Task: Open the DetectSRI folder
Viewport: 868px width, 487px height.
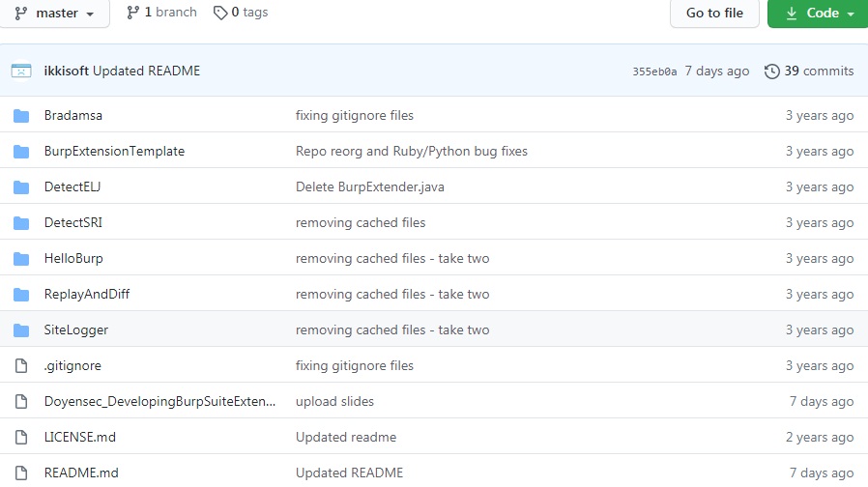Action: click(73, 222)
